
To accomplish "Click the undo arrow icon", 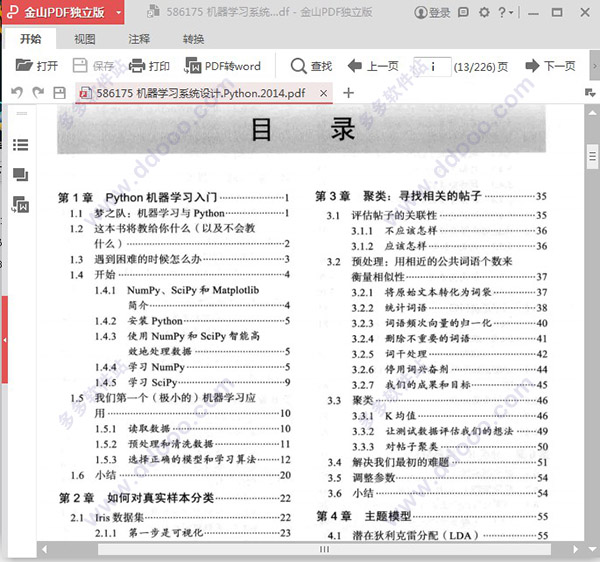I will coord(17,93).
